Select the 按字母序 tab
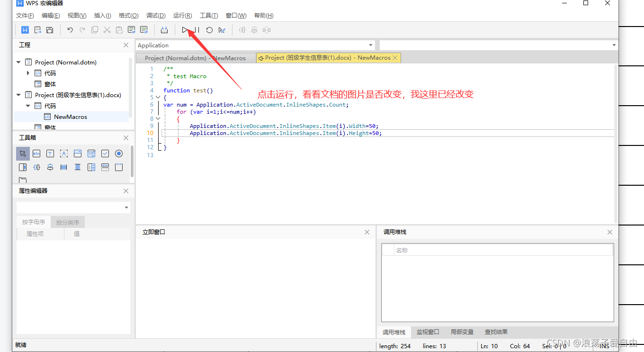This screenshot has width=644, height=352. pos(34,222)
